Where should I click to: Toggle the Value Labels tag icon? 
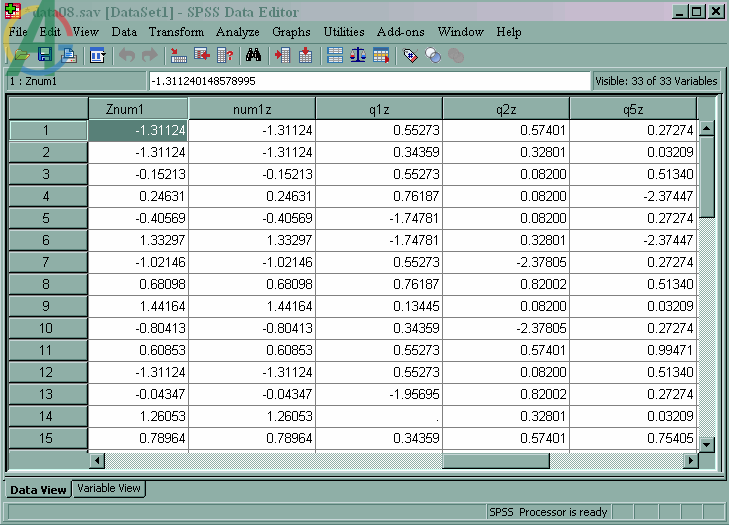click(x=410, y=56)
